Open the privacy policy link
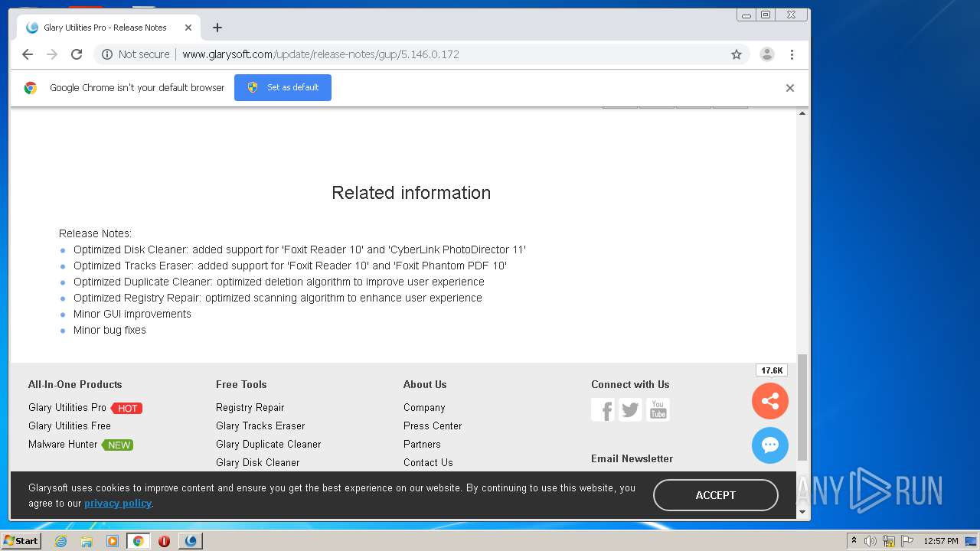The width and height of the screenshot is (980, 551). click(118, 503)
